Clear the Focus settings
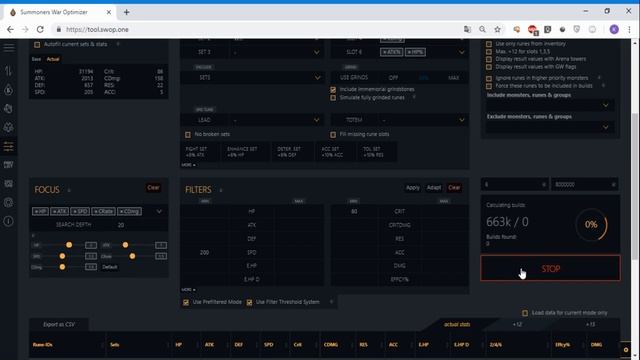This screenshot has height=360, width=640. (x=153, y=188)
